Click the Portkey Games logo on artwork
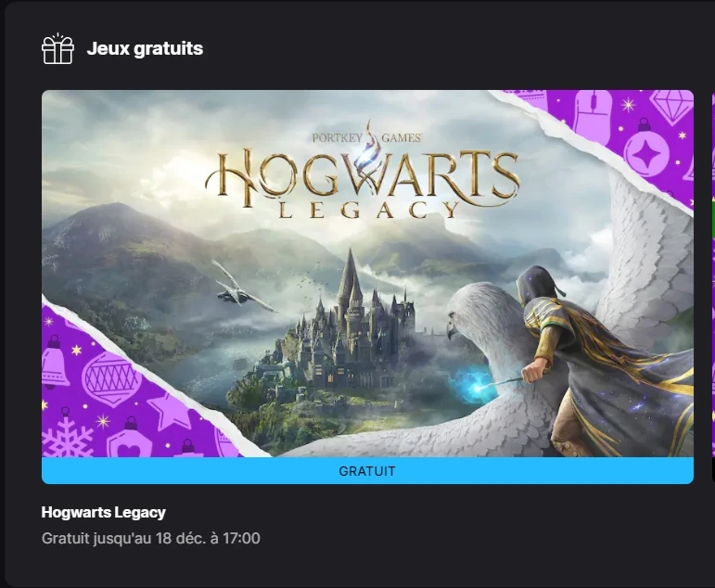This screenshot has height=588, width=715. pyautogui.click(x=366, y=136)
